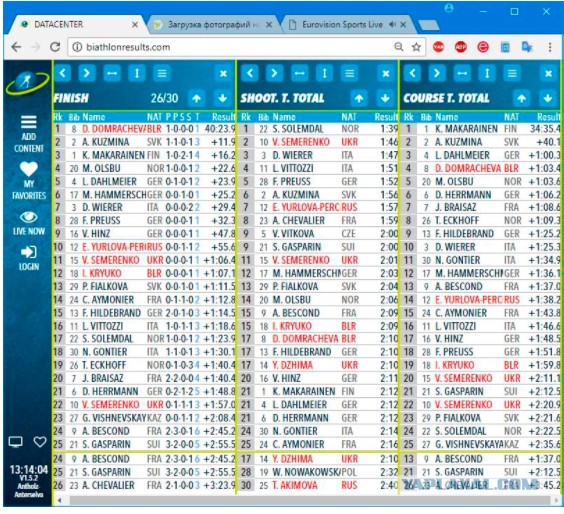
Task: Click the heart outline icon in the sidebar
Action: (40, 441)
